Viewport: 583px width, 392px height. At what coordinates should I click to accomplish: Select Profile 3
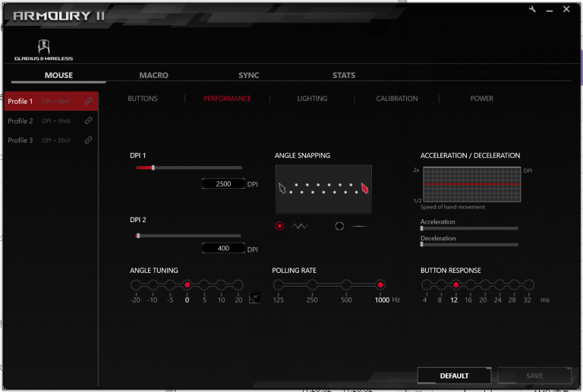(51, 140)
